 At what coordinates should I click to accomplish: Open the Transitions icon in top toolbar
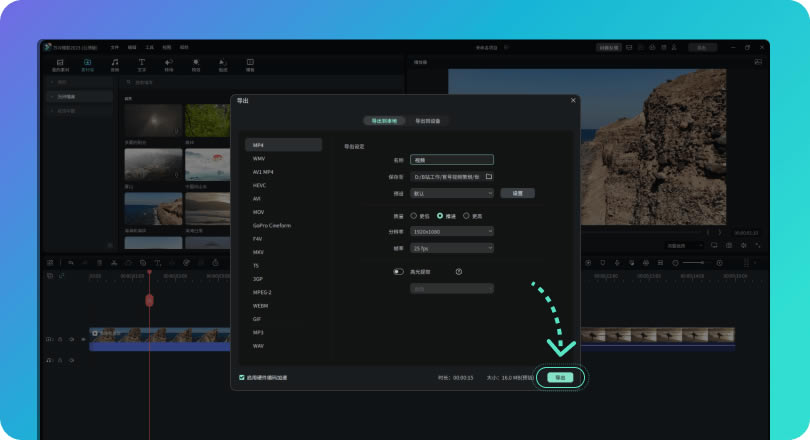(168, 64)
